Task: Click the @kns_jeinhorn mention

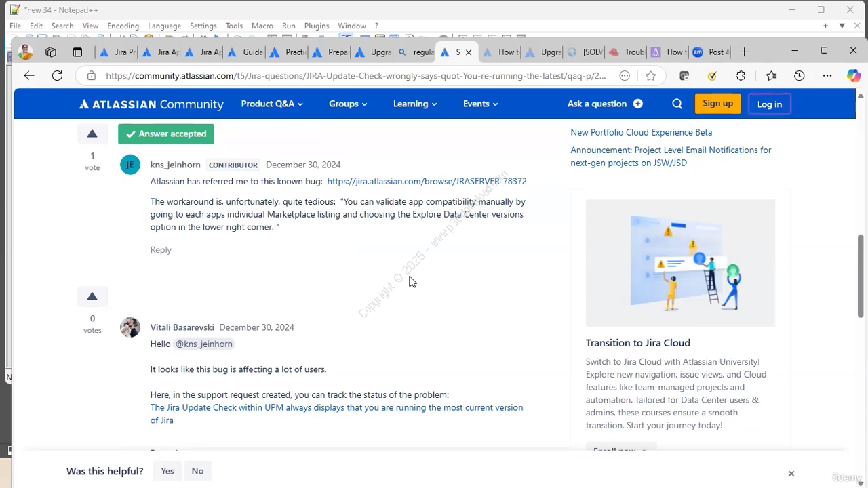Action: [204, 344]
